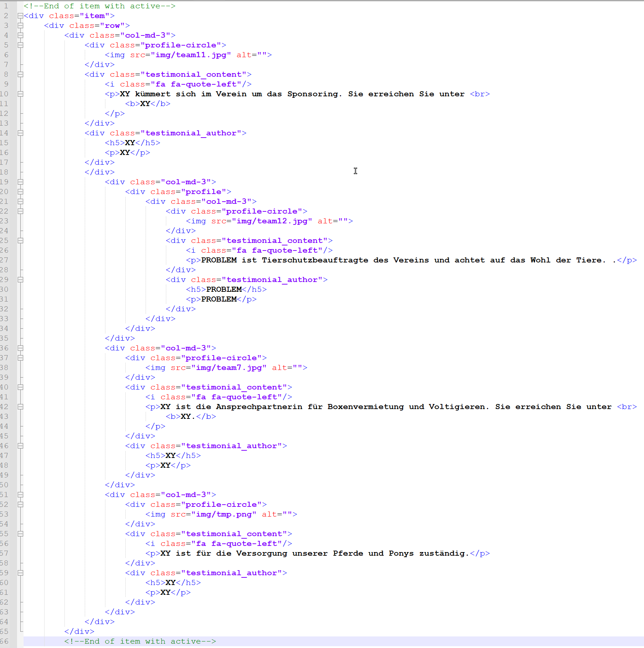Click "PROBLEM" inside the h5 tag
Screen dimensions: 644x648
[x=224, y=290]
